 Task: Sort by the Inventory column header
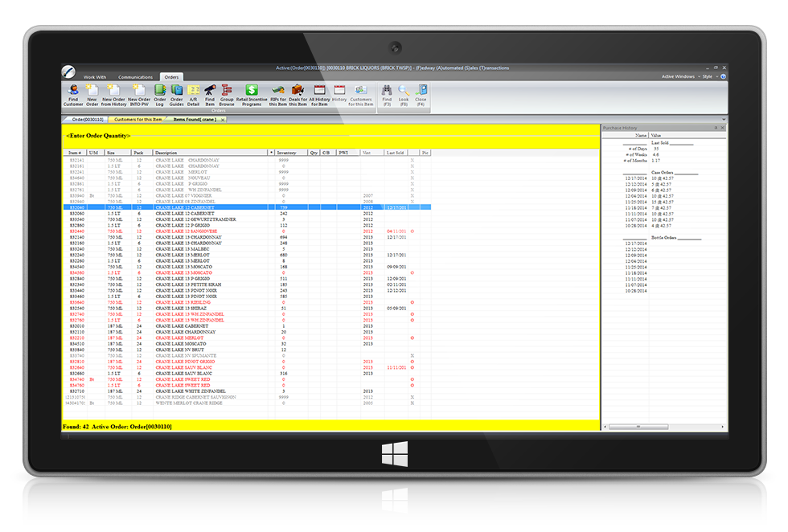tap(291, 152)
